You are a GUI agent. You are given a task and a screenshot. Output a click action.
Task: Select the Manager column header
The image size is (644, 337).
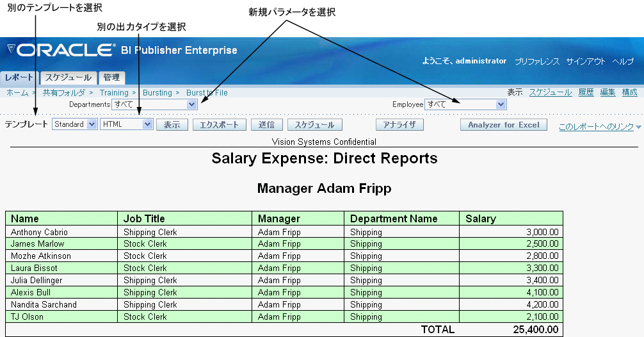point(298,218)
